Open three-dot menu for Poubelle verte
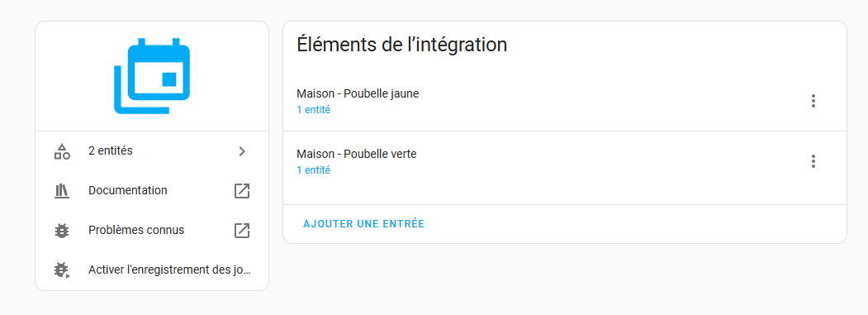The image size is (868, 315). coord(813,161)
